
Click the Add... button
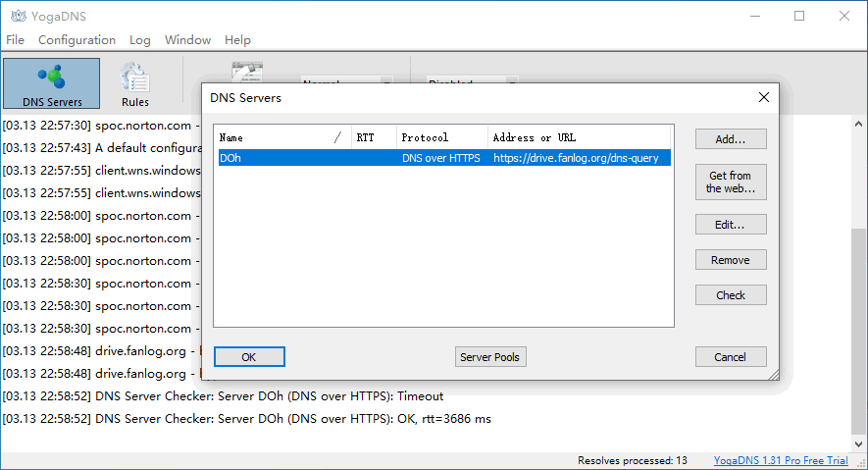[x=731, y=139]
